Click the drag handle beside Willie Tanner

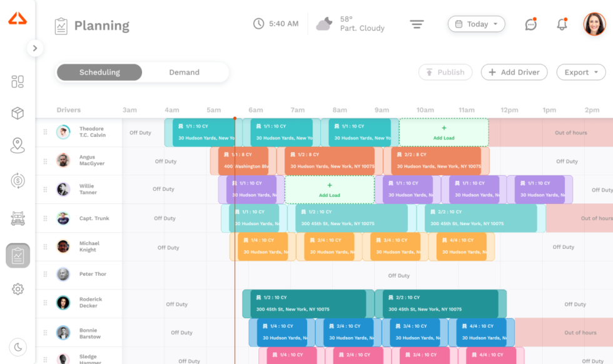[x=44, y=189]
